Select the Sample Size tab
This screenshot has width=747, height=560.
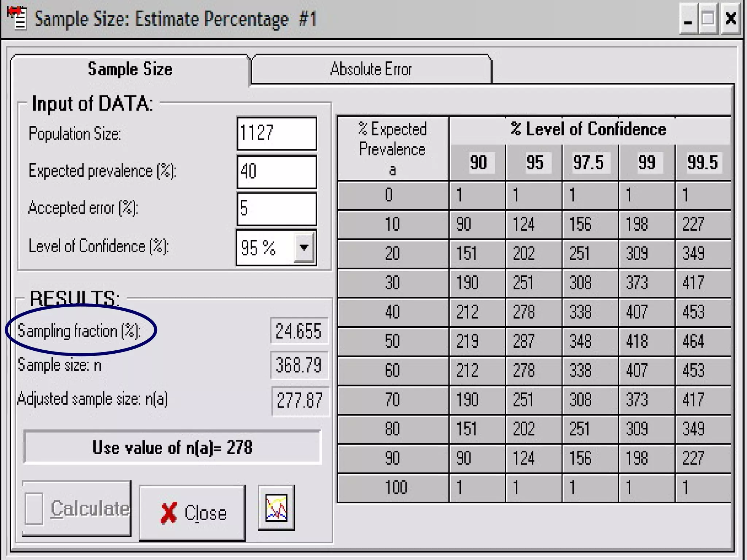click(130, 69)
